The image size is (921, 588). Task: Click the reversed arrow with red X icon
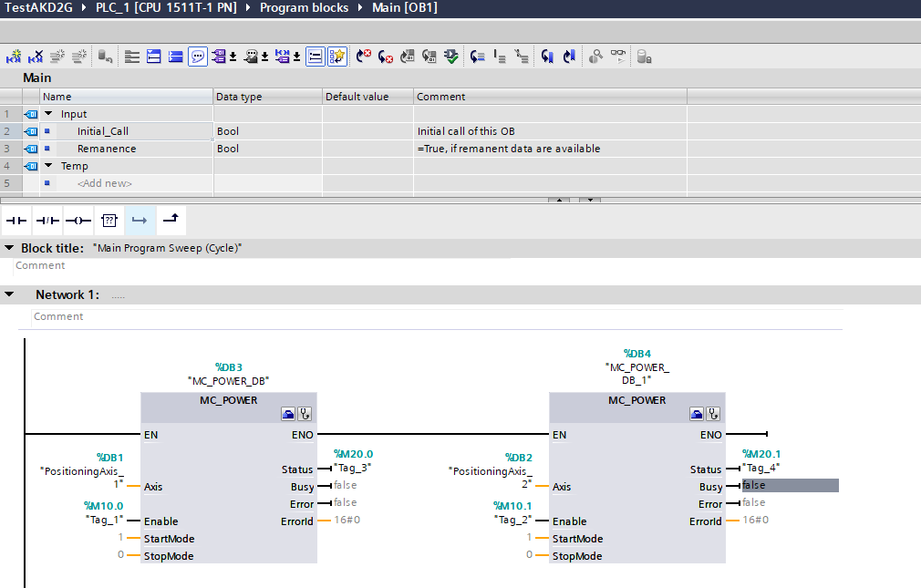386,57
